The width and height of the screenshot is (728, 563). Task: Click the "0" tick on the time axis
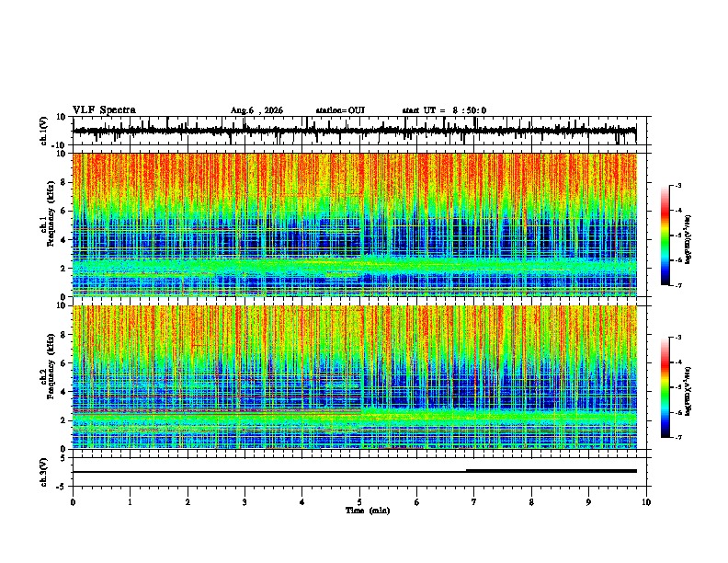[x=73, y=502]
